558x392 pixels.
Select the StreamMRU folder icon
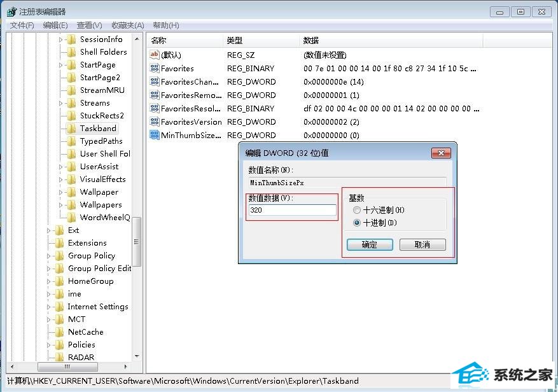71,90
